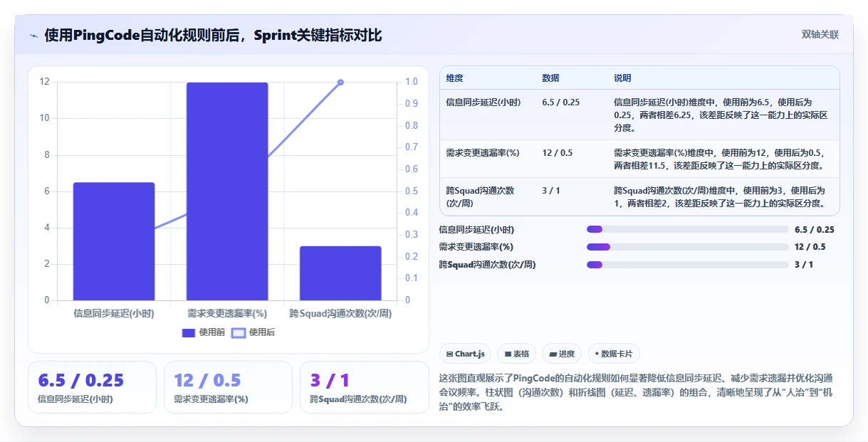868x442 pixels.
Task: Click the 说明 column header
Action: [622, 78]
